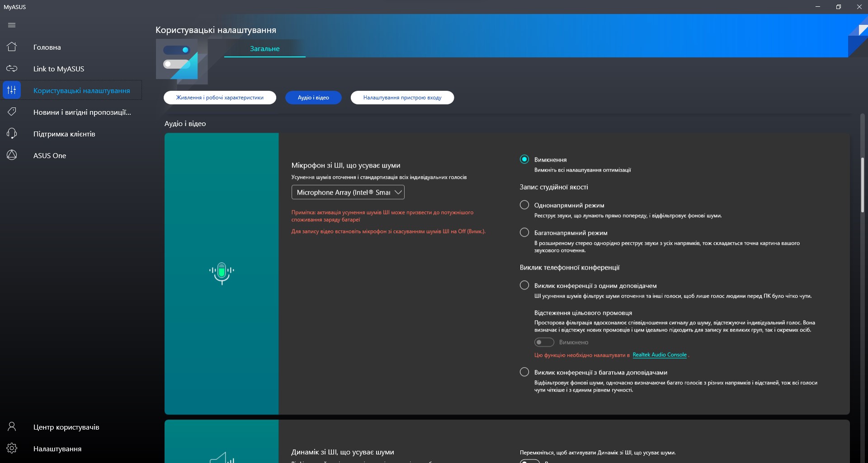Click the vertical scrollbar on the right
Screen dimensions: 868x463
(863, 185)
